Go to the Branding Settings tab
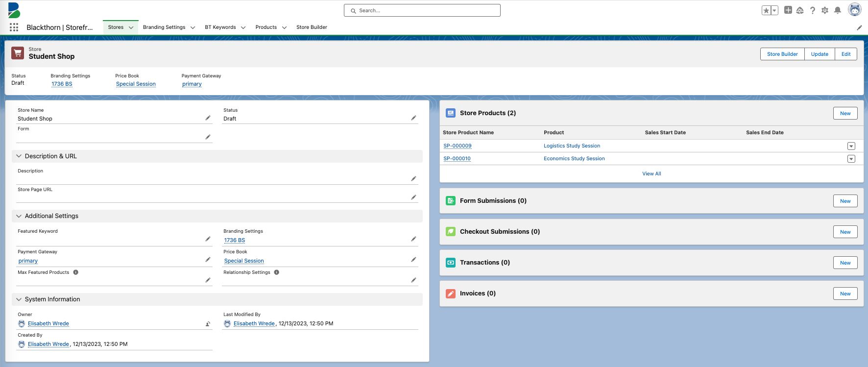Screen dimensions: 868x367 tap(164, 27)
